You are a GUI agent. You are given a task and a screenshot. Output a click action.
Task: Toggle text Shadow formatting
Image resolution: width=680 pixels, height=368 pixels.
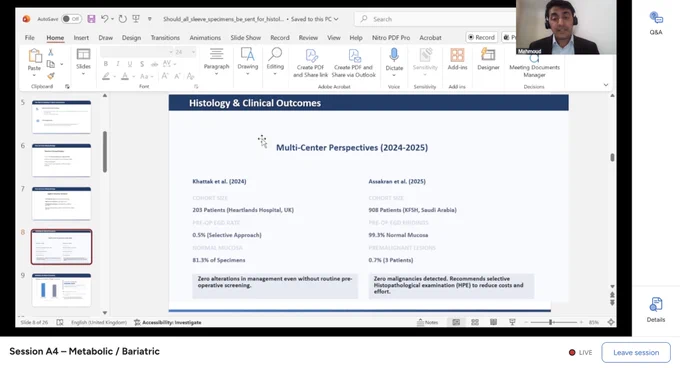[142, 64]
